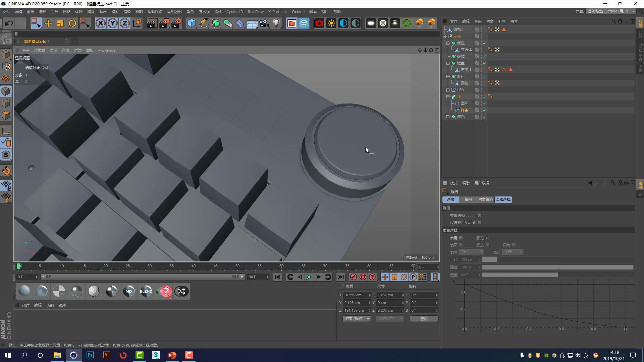Select the Scale tool in the top toolbar

60,23
